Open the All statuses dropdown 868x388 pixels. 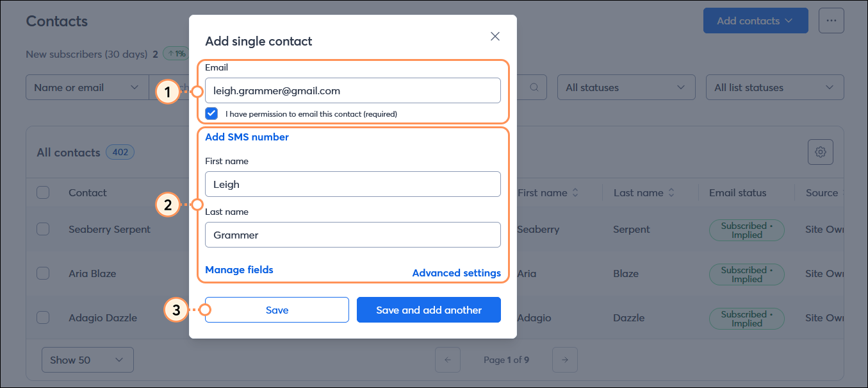click(626, 87)
